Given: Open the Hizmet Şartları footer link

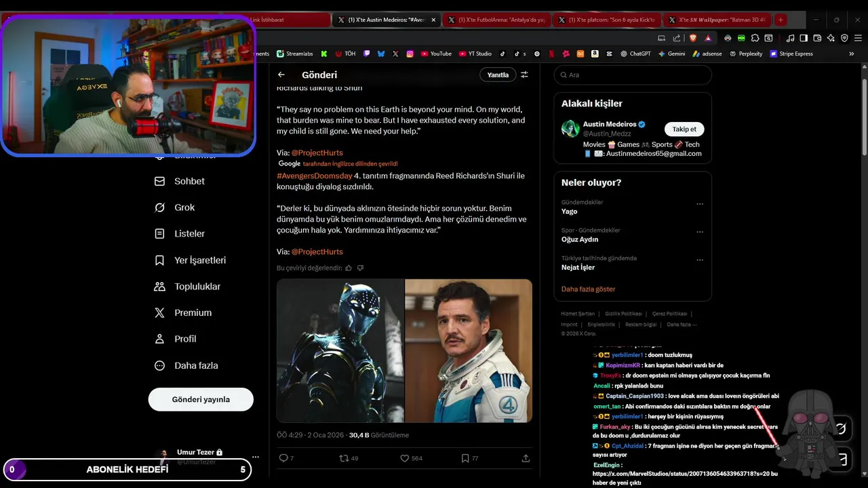Looking at the screenshot, I should pyautogui.click(x=578, y=314).
